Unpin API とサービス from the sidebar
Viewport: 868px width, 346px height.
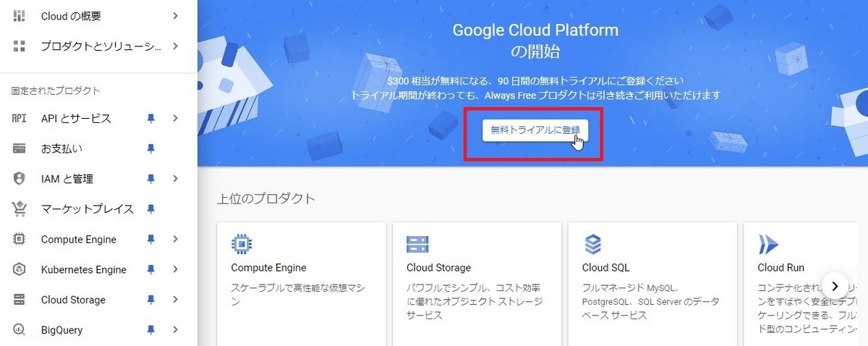(x=150, y=118)
